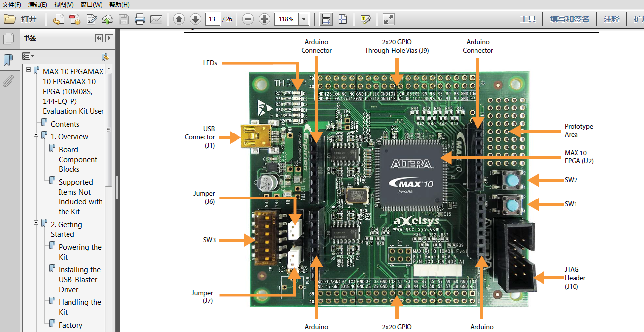Click the fit one full page icon
The width and height of the screenshot is (644, 332).
tap(342, 19)
